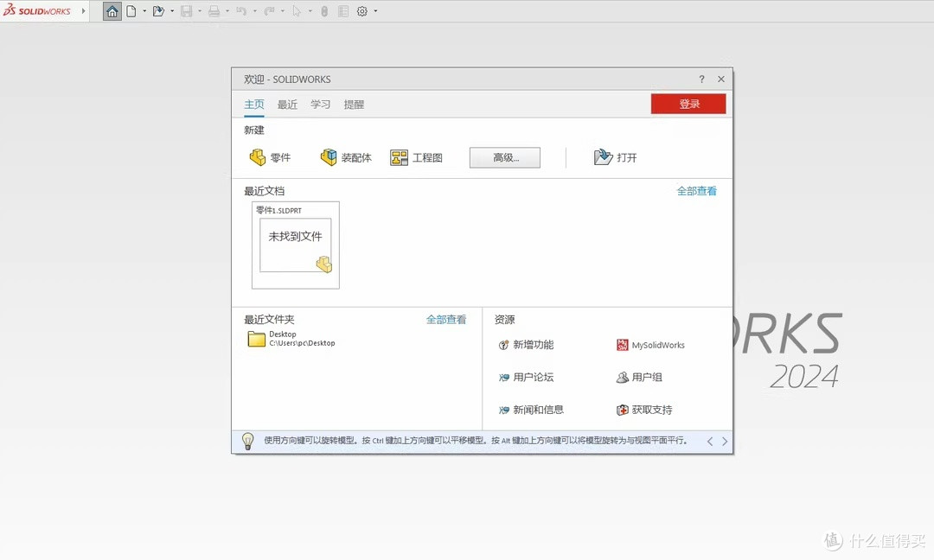Open 用户组 user groups link

(x=639, y=377)
